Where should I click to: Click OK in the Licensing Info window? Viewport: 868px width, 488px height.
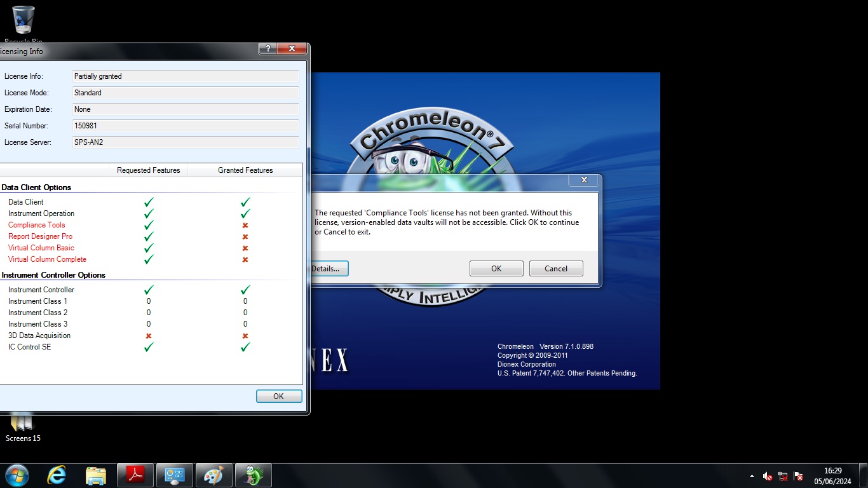[278, 396]
